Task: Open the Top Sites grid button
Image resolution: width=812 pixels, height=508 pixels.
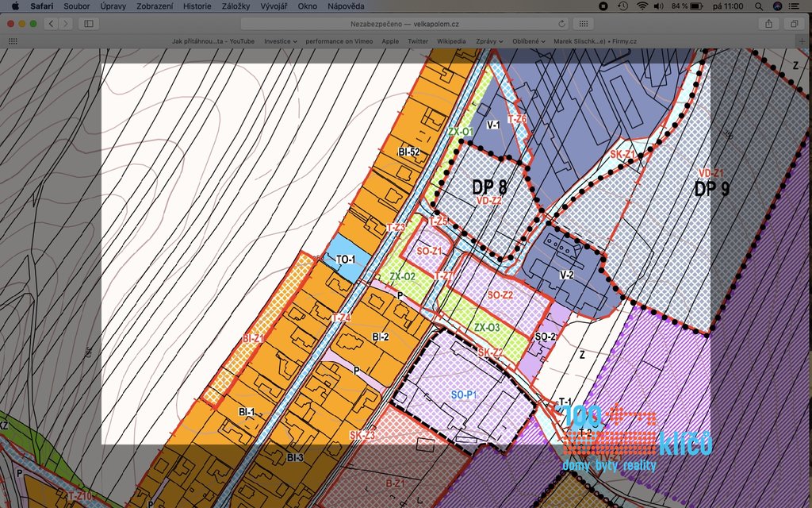Action: [x=583, y=23]
